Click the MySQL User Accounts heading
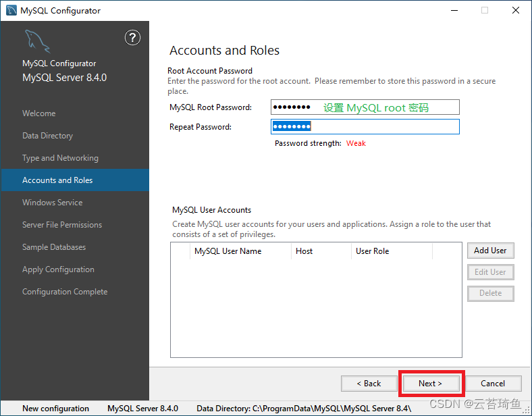Screen dimensions: 532x416 click(212, 210)
